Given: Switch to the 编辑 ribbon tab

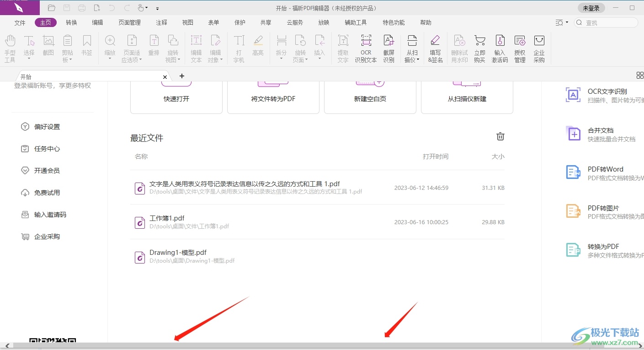Looking at the screenshot, I should (97, 22).
